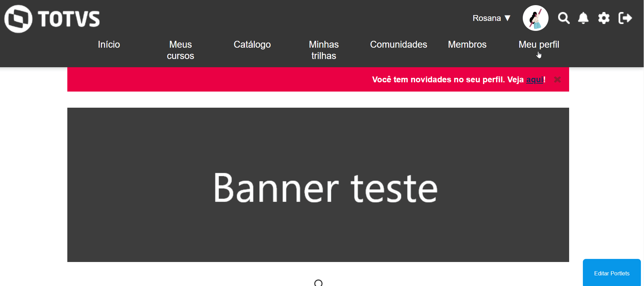Open the Meu perfil menu item
Screen dimensions: 644x286
coord(539,45)
